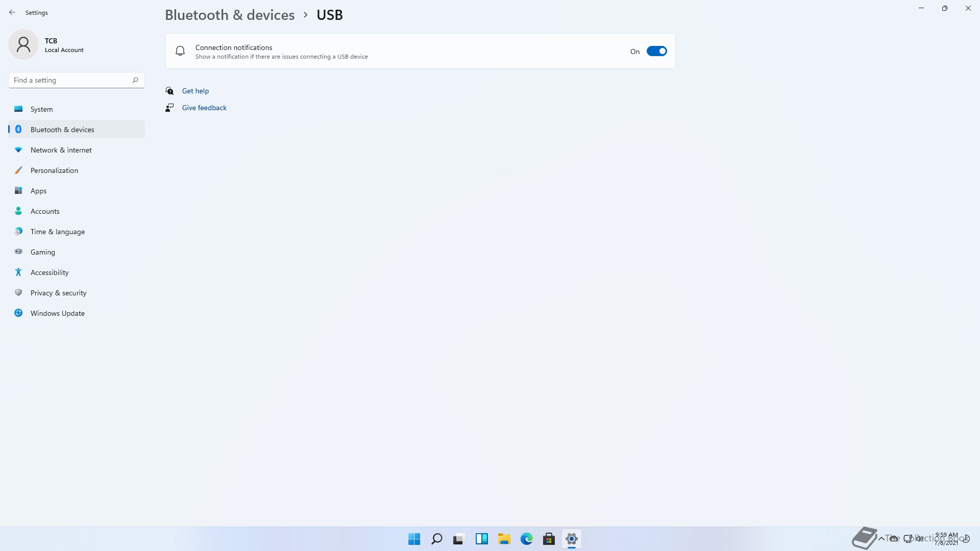Open Task View on the taskbar
Viewport: 980px width, 551px height.
click(459, 539)
